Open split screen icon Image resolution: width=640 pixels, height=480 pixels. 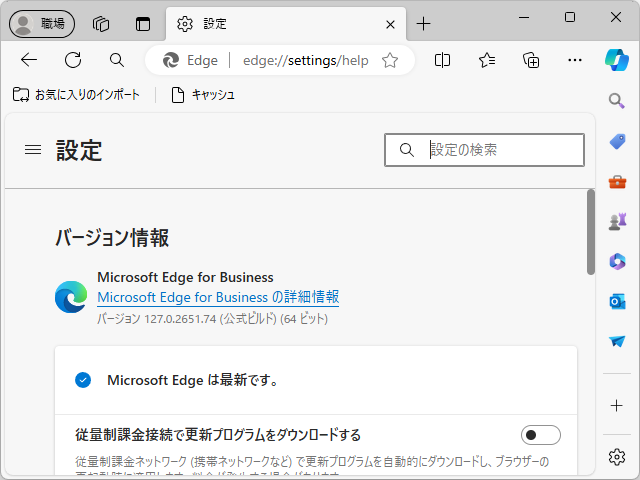tap(442, 60)
